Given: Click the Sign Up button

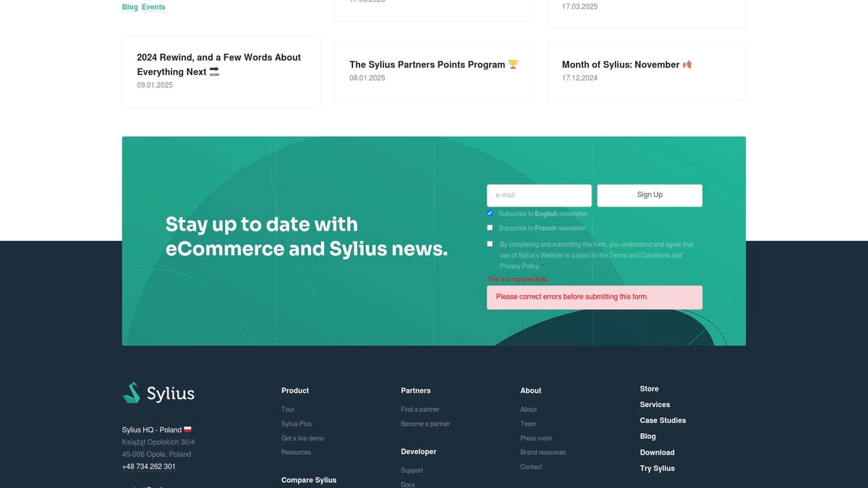Looking at the screenshot, I should tap(650, 195).
